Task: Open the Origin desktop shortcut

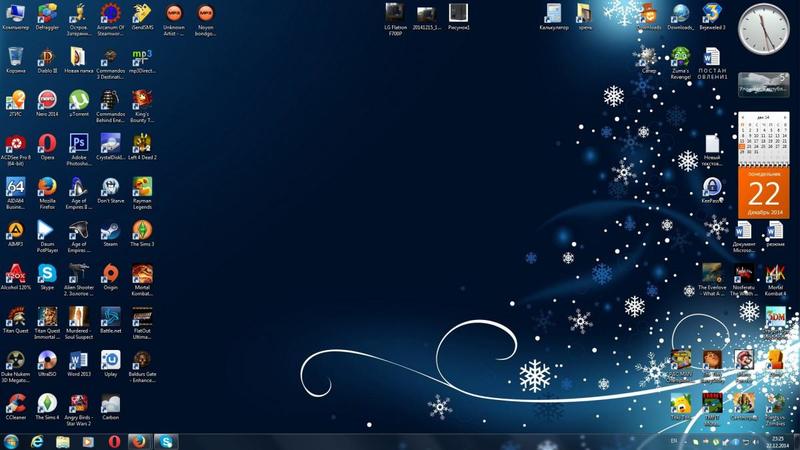Action: [x=110, y=274]
